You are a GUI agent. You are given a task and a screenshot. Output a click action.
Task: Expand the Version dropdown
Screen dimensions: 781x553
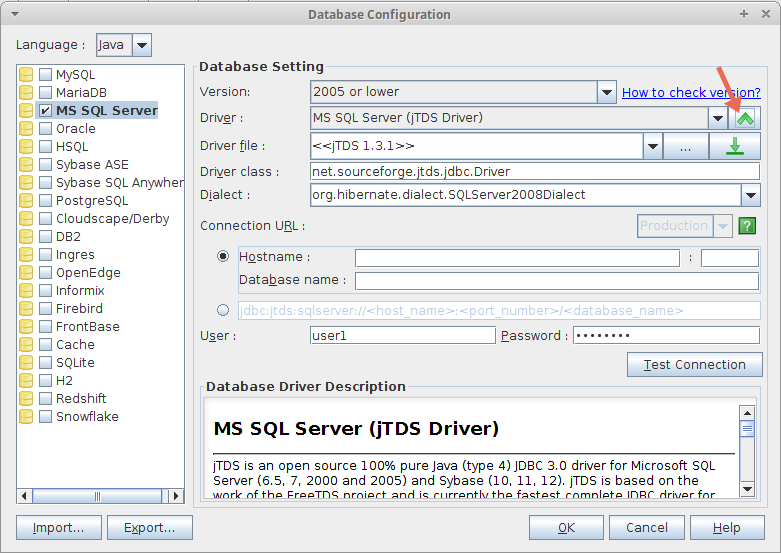pyautogui.click(x=606, y=92)
